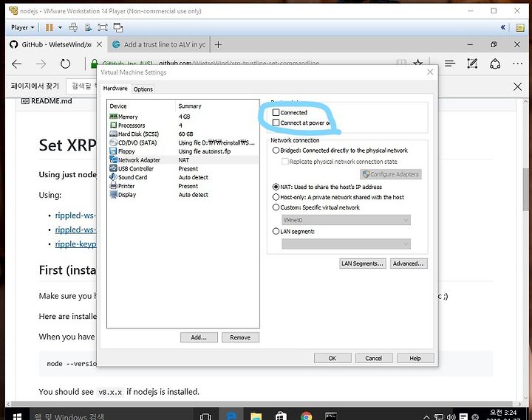Choose NAT network connection radio
The image size is (532, 420).
point(276,187)
